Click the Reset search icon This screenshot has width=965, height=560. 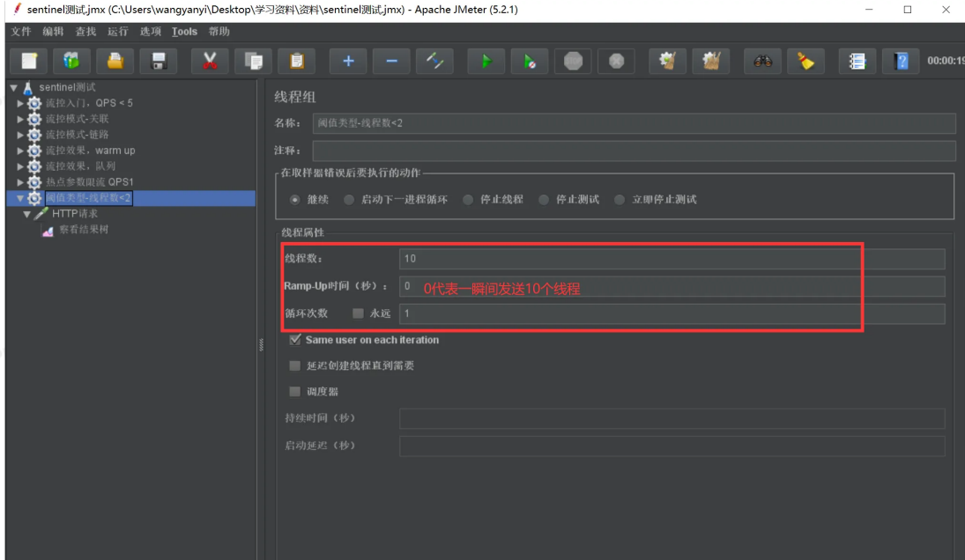tap(805, 61)
